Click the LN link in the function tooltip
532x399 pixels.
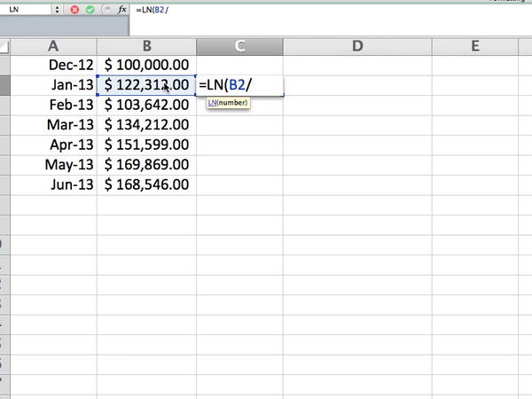point(212,103)
